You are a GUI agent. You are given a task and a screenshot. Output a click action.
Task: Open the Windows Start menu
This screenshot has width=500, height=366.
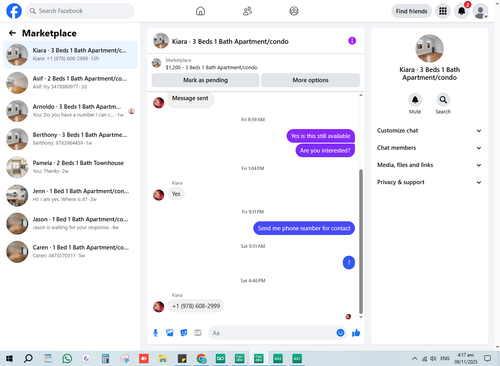(9, 359)
